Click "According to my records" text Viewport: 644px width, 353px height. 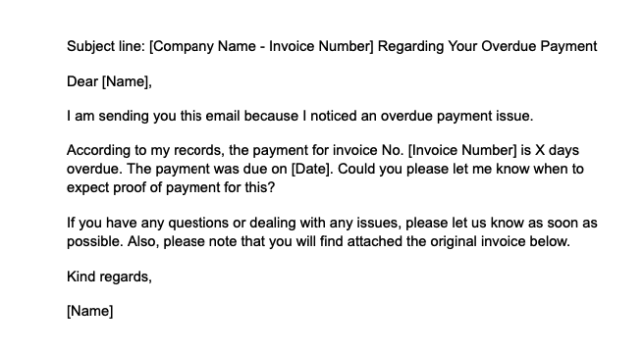(145, 151)
